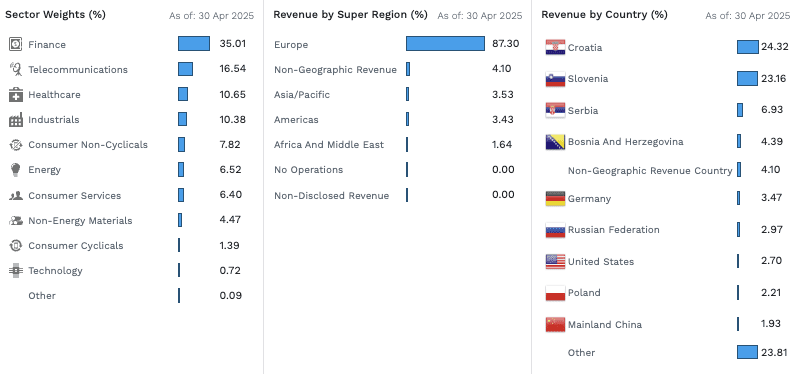Click the Telecommunications label
796x374 pixels.
click(78, 70)
